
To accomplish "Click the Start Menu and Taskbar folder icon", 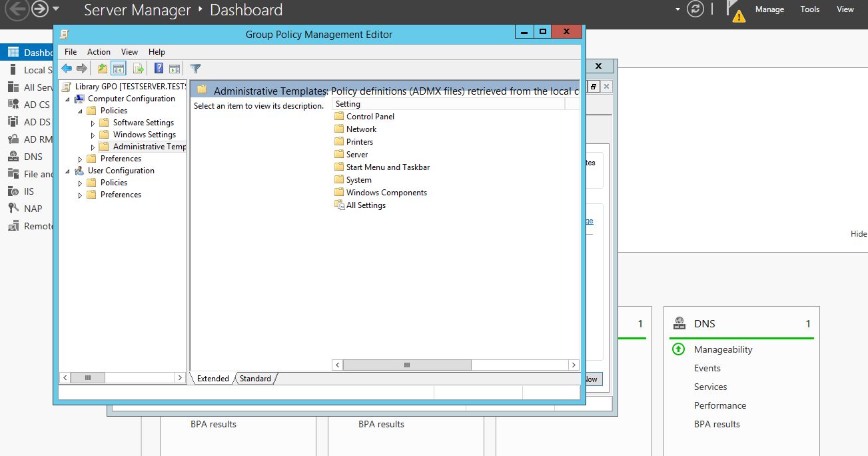I will tap(339, 167).
